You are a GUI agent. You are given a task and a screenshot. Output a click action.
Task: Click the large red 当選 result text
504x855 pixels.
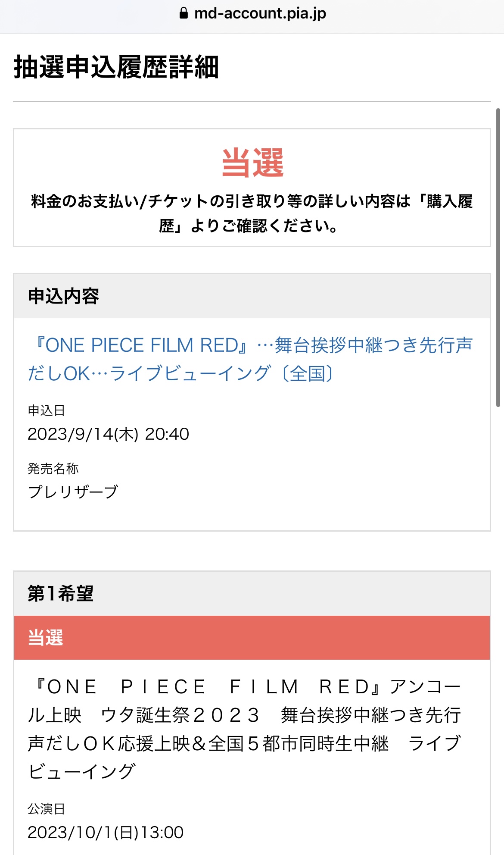[252, 163]
